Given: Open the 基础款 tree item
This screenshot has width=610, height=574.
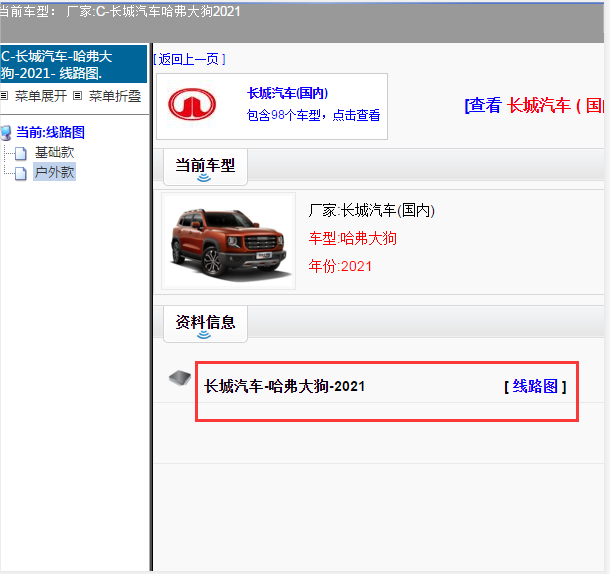Looking at the screenshot, I should pyautogui.click(x=54, y=152).
